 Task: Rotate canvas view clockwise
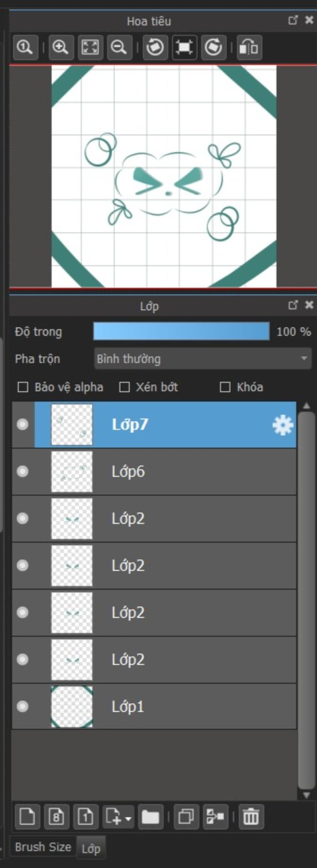[x=214, y=47]
